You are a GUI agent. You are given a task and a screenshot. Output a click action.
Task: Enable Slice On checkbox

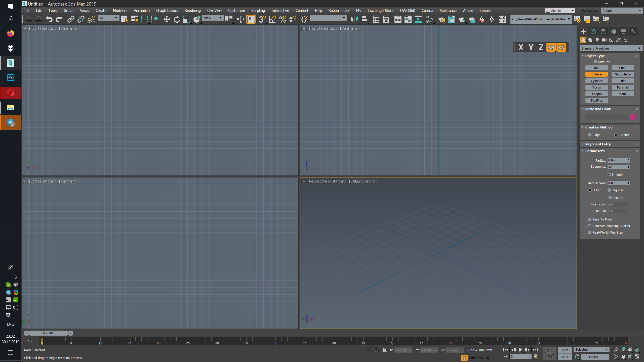click(x=610, y=198)
